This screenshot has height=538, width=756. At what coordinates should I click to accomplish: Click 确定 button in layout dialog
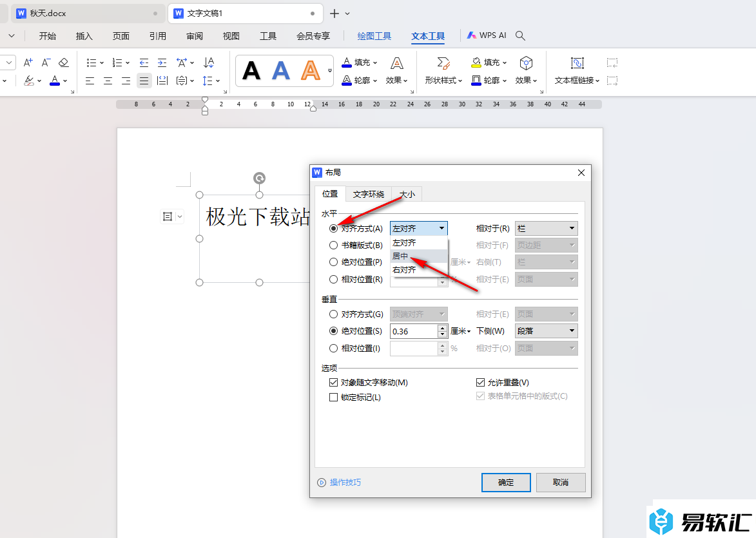click(506, 482)
